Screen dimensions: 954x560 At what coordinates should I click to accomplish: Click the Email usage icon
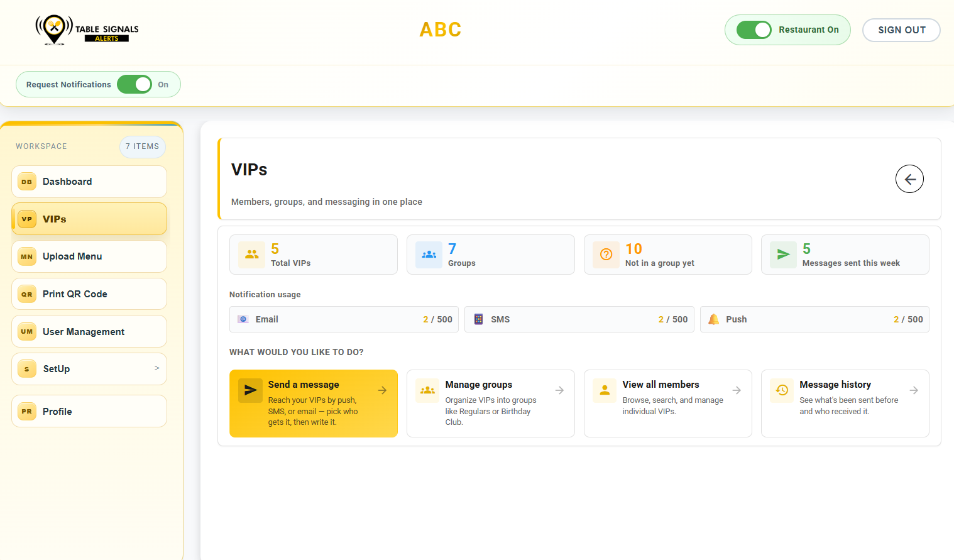(x=243, y=319)
